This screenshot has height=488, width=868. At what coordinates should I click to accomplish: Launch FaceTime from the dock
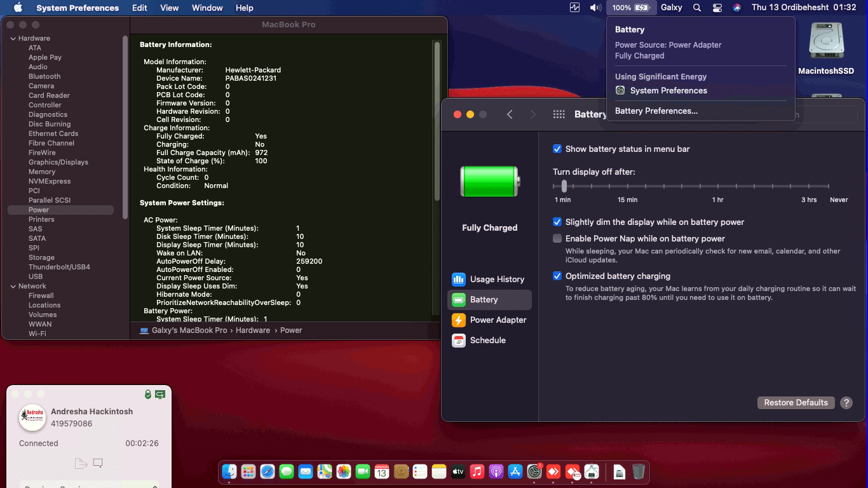click(x=363, y=471)
